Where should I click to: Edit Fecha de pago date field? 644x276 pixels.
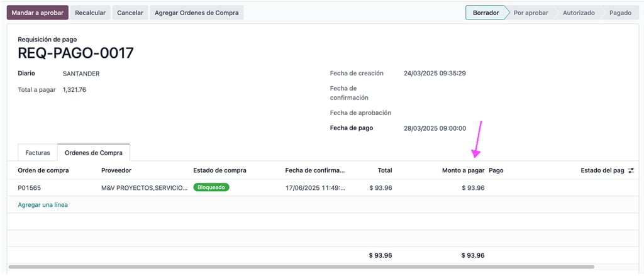click(435, 128)
